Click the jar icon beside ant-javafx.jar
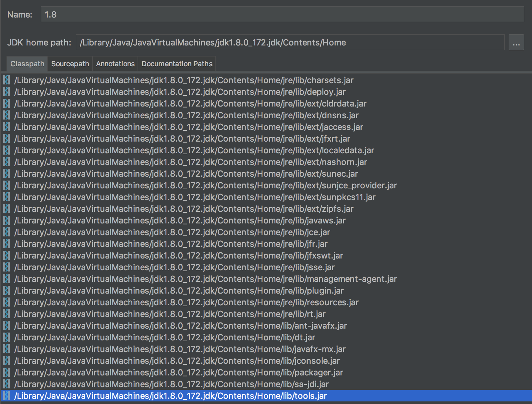 [6, 325]
